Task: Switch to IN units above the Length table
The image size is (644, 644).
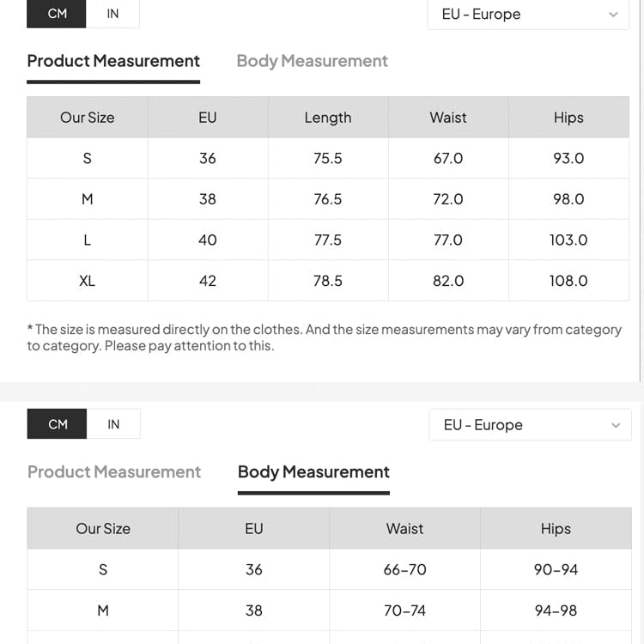Action: [112, 14]
